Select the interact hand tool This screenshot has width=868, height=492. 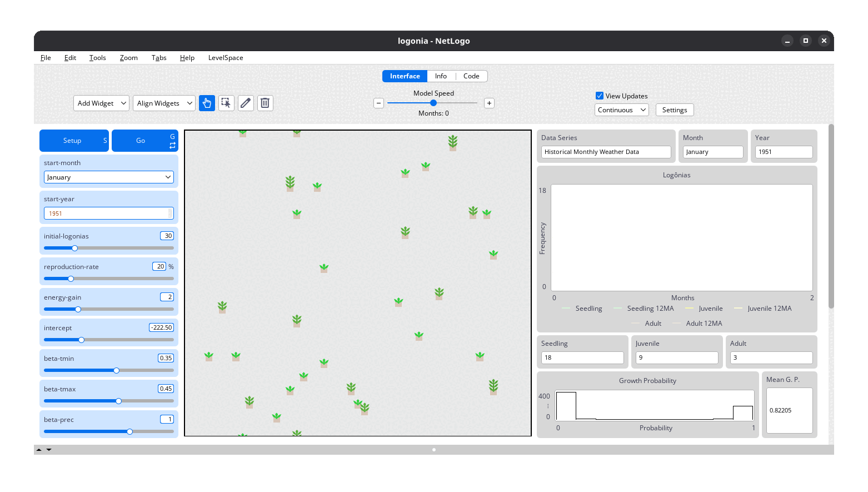[x=207, y=103]
